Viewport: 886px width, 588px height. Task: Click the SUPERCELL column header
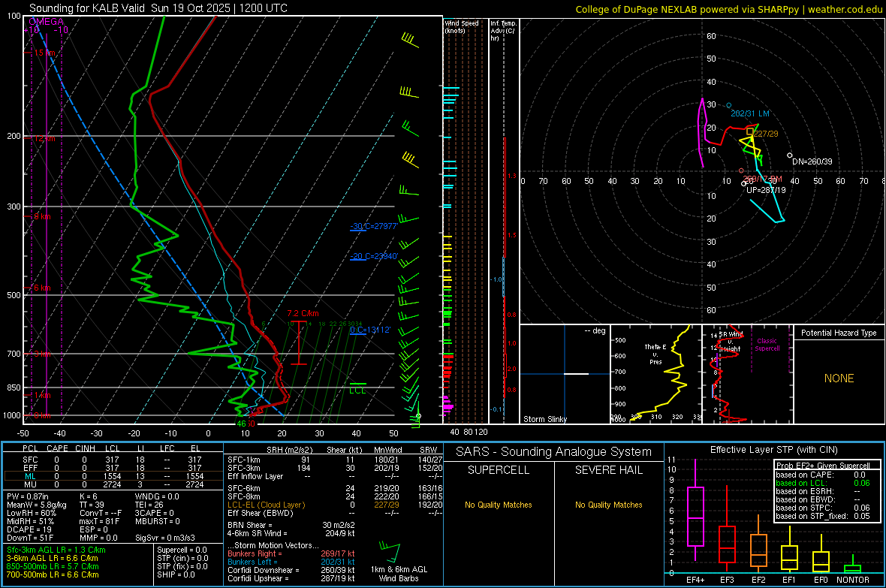pyautogui.click(x=499, y=470)
